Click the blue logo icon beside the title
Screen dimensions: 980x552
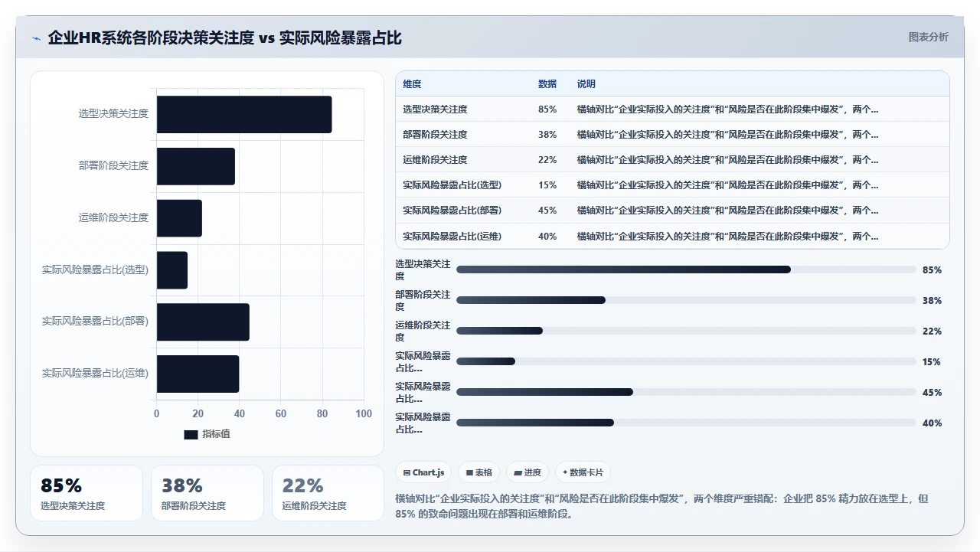coord(37,38)
